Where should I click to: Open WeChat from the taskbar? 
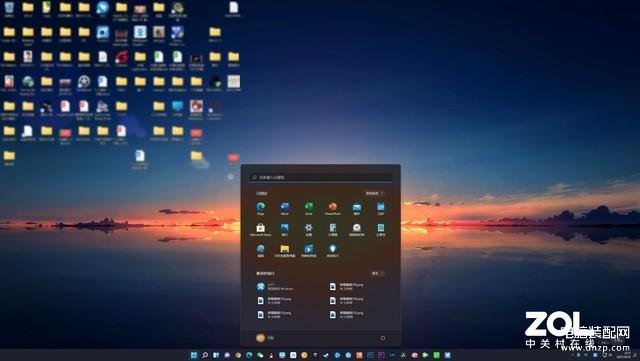click(260, 355)
